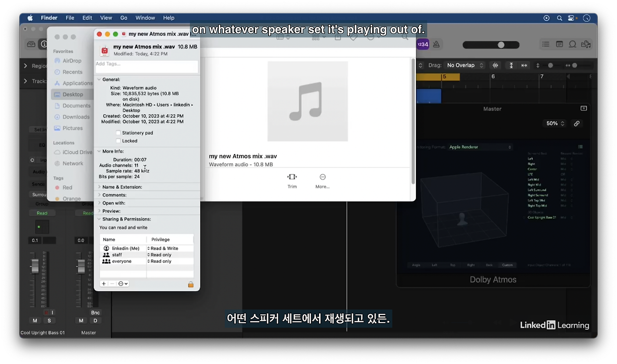Open the Help menu

click(x=169, y=18)
